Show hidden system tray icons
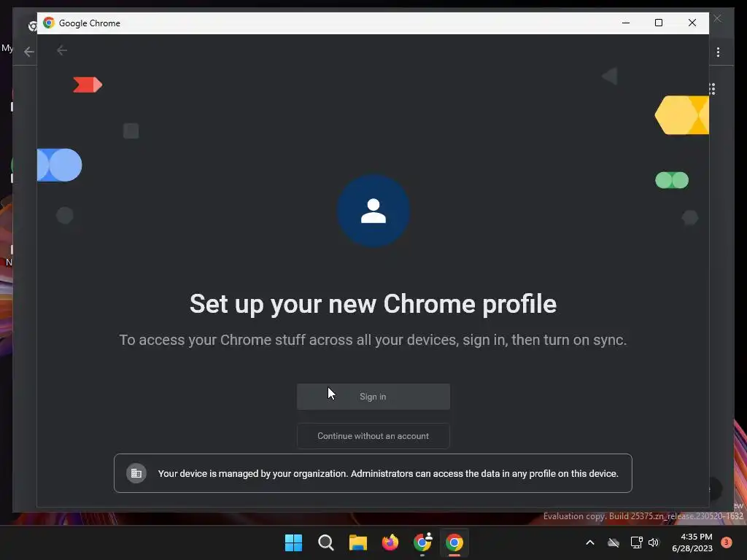This screenshot has width=747, height=560. (x=589, y=542)
